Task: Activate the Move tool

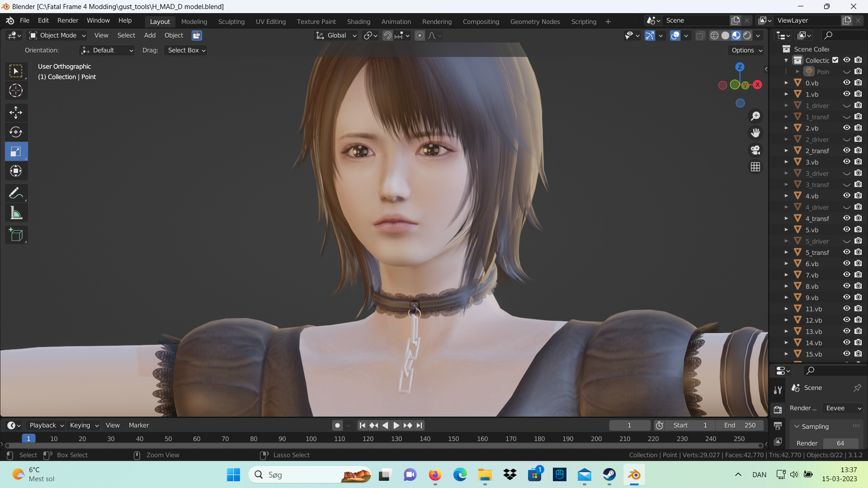Action: coord(16,113)
